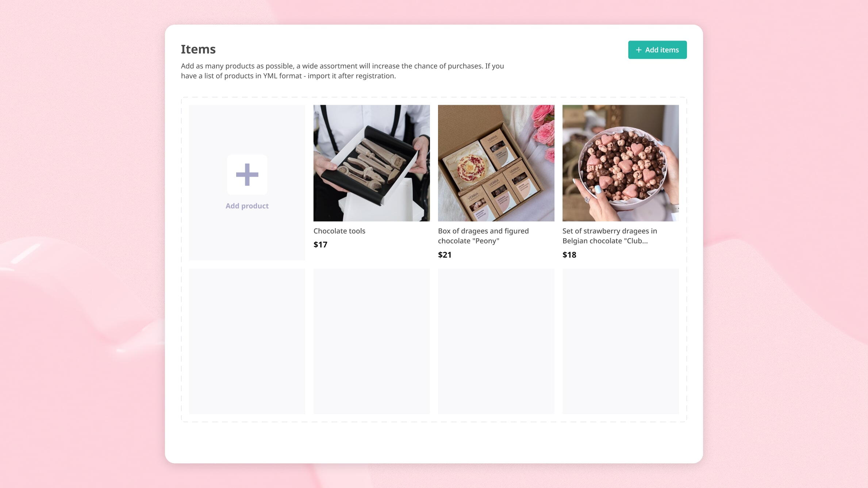The height and width of the screenshot is (488, 868).
Task: Click the first empty product placeholder icon
Action: (x=247, y=174)
